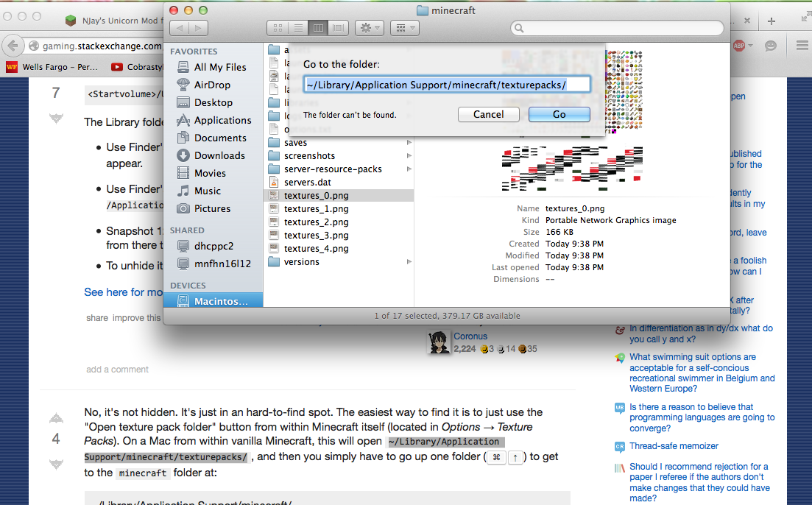Expand server-resource-packs folder arrow

click(409, 169)
